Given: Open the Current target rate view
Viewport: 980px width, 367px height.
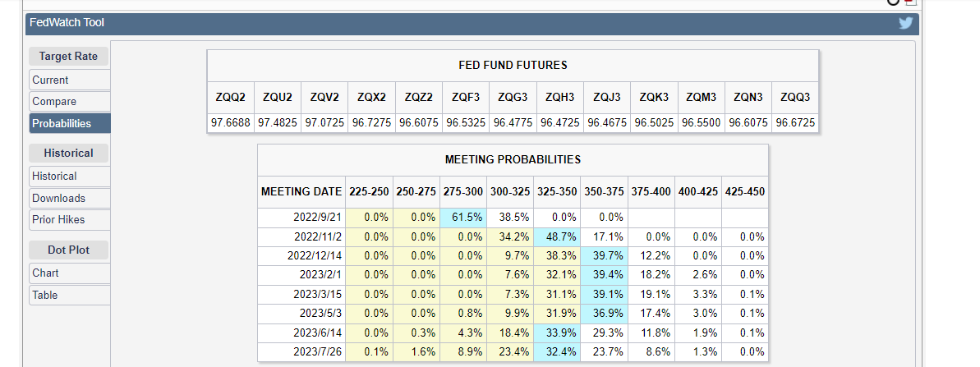Looking at the screenshot, I should click(x=69, y=80).
